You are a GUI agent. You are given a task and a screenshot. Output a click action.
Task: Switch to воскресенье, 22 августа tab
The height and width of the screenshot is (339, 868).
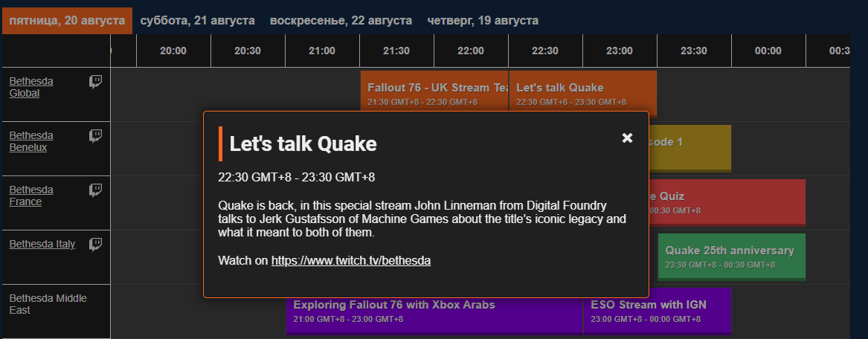point(341,21)
